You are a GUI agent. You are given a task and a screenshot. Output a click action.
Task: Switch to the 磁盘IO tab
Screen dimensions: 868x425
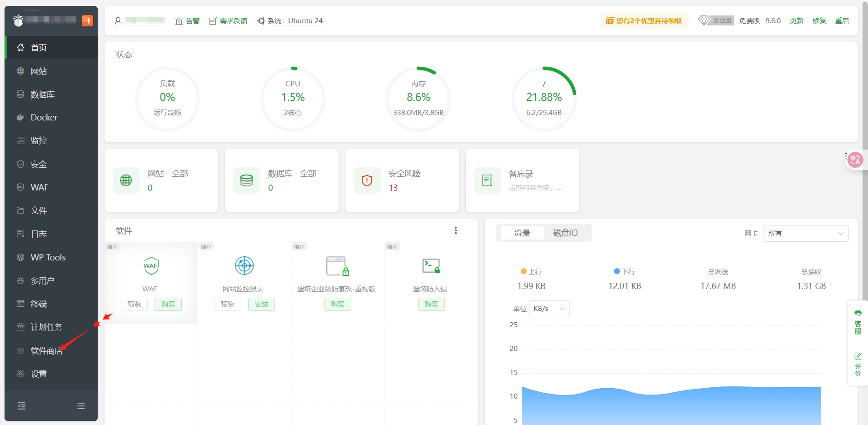tap(565, 233)
